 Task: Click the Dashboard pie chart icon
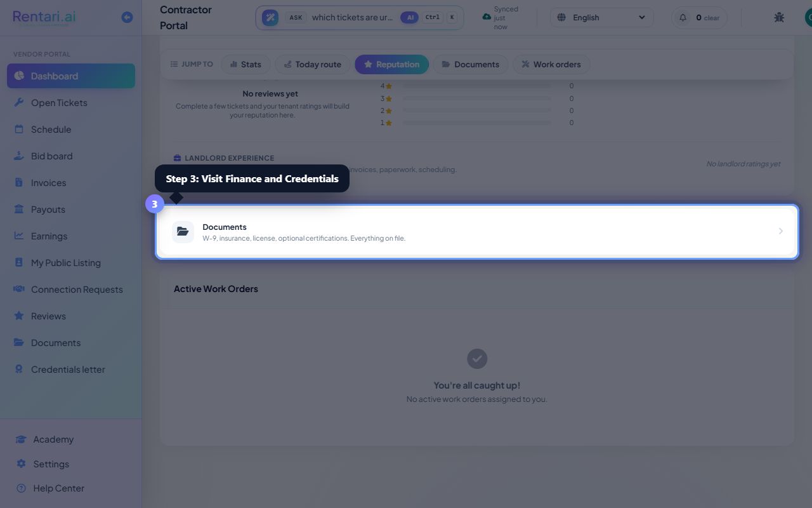click(x=19, y=76)
